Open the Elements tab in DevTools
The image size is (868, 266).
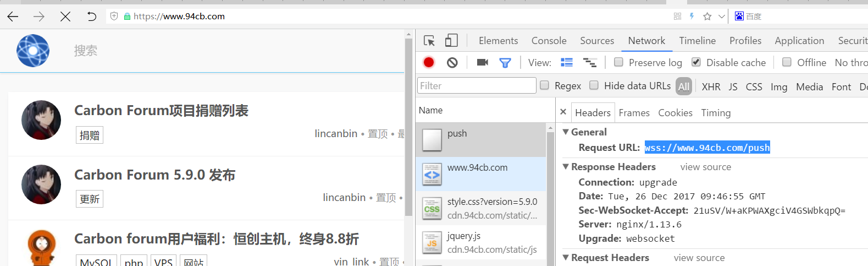[x=498, y=41]
